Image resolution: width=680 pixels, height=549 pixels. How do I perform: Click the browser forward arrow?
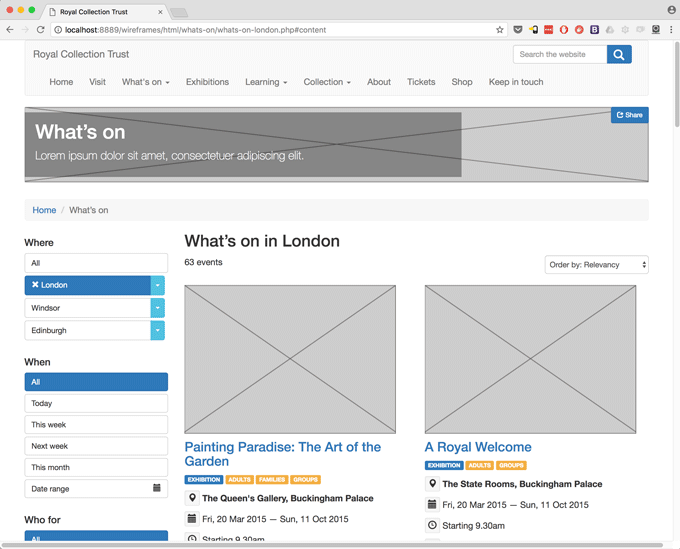(25, 29)
